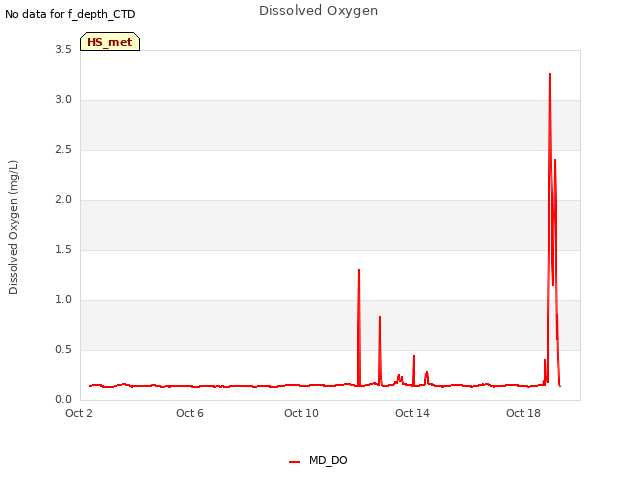Image resolution: width=640 pixels, height=480 pixels.
Task: Click the 3.0 y-axis tick label
Action: (x=63, y=100)
